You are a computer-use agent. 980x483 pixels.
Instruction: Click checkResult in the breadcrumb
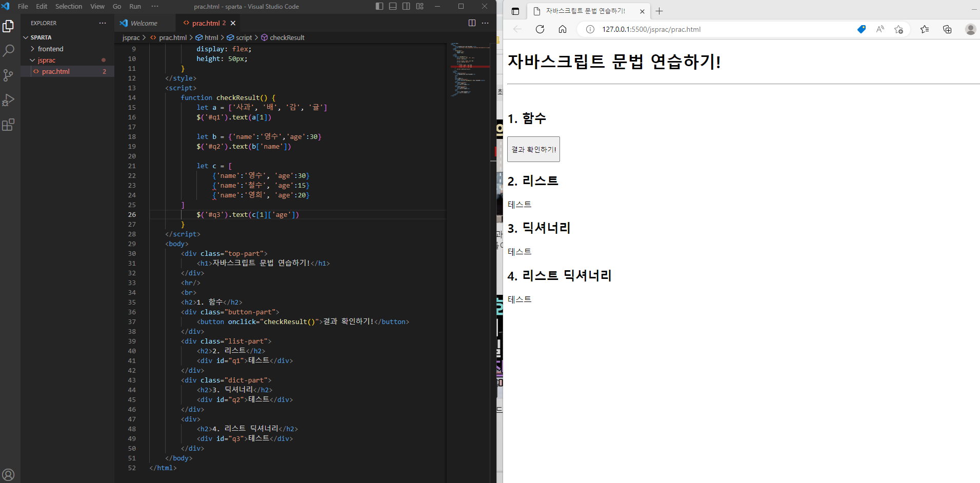pyautogui.click(x=287, y=37)
